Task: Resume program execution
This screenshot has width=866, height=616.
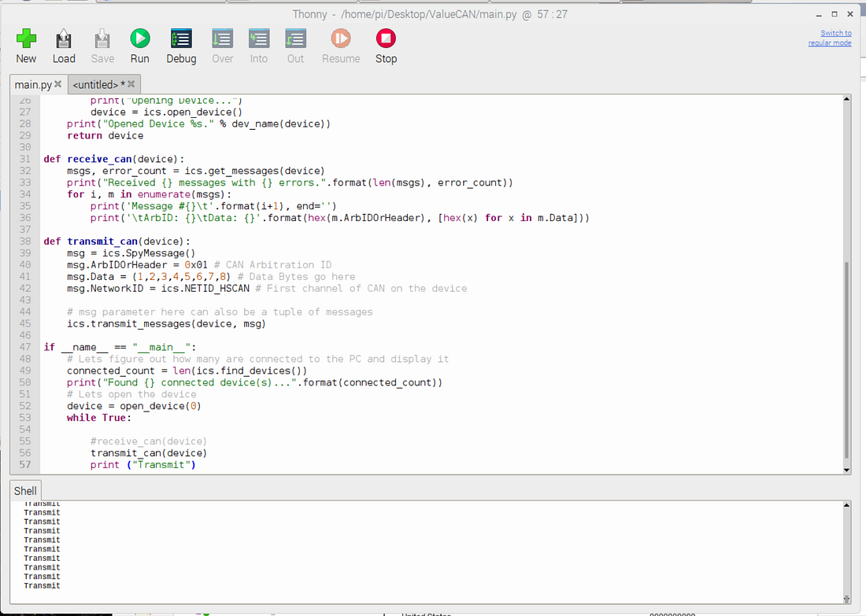Action: [340, 38]
